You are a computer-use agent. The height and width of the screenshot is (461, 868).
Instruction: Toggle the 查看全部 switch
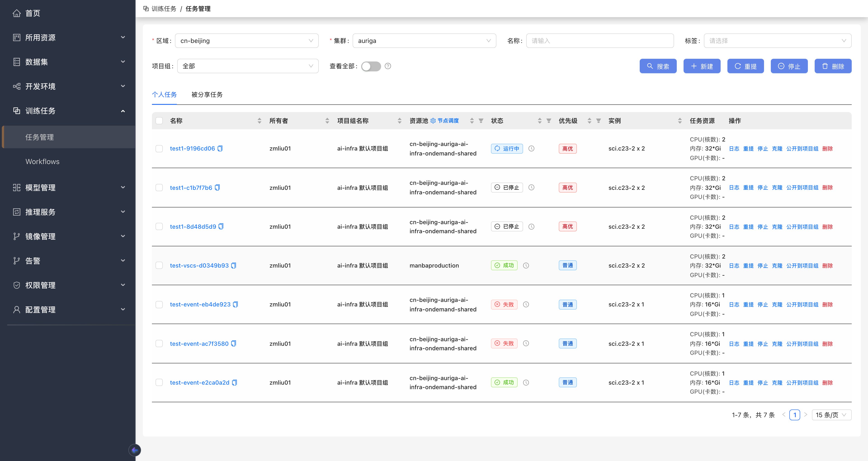click(371, 66)
